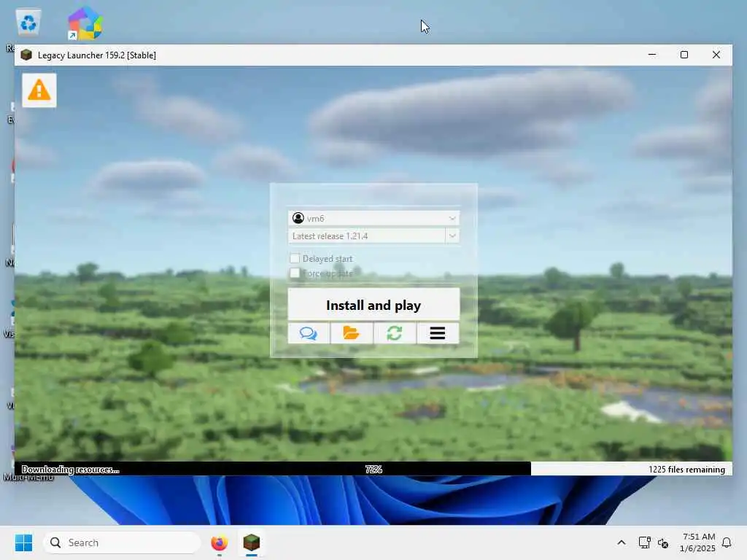The height and width of the screenshot is (560, 747).
Task: Open the support chat bubbles icon
Action: click(x=309, y=332)
